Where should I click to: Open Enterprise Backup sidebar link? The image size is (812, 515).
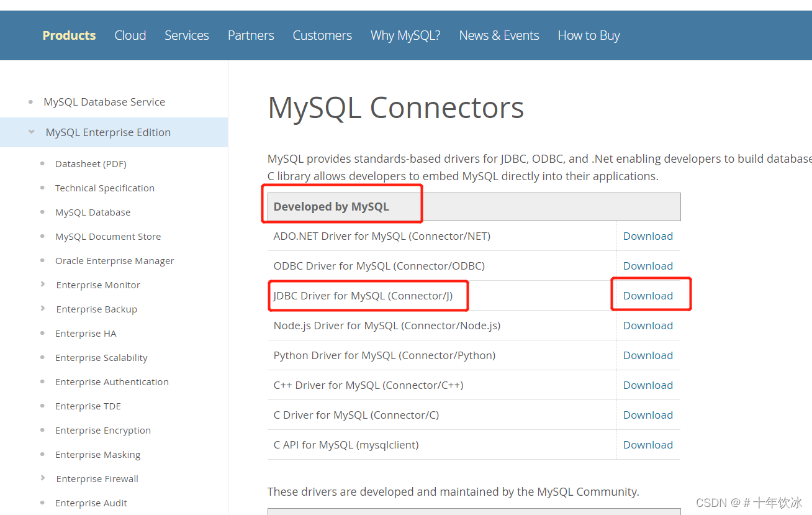pos(97,309)
